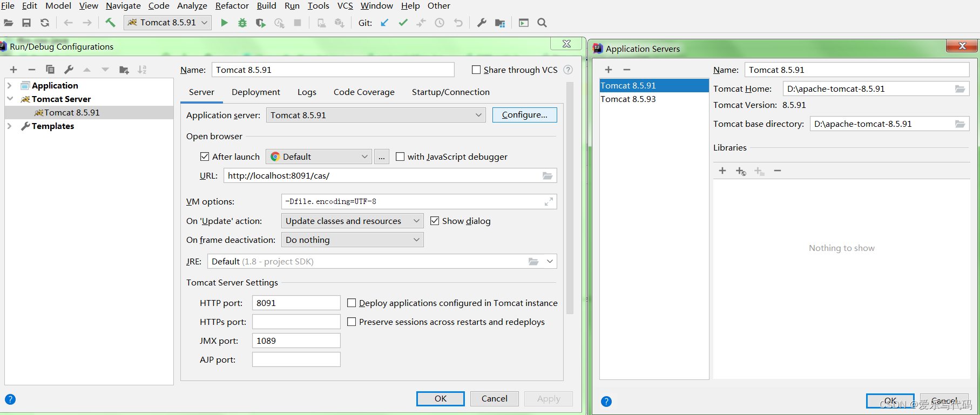This screenshot has width=980, height=415.
Task: Copy the selected run configuration icon
Action: (50, 70)
